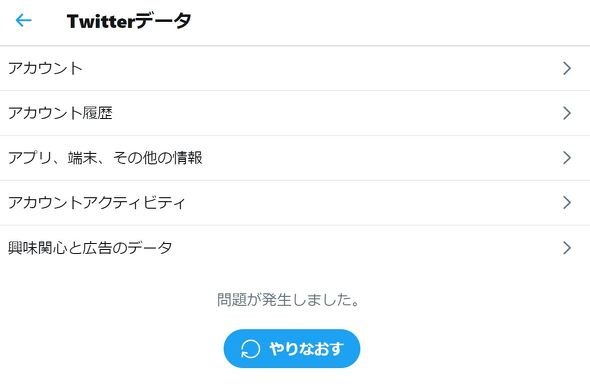Click the やりなおす retry button

coord(292,349)
